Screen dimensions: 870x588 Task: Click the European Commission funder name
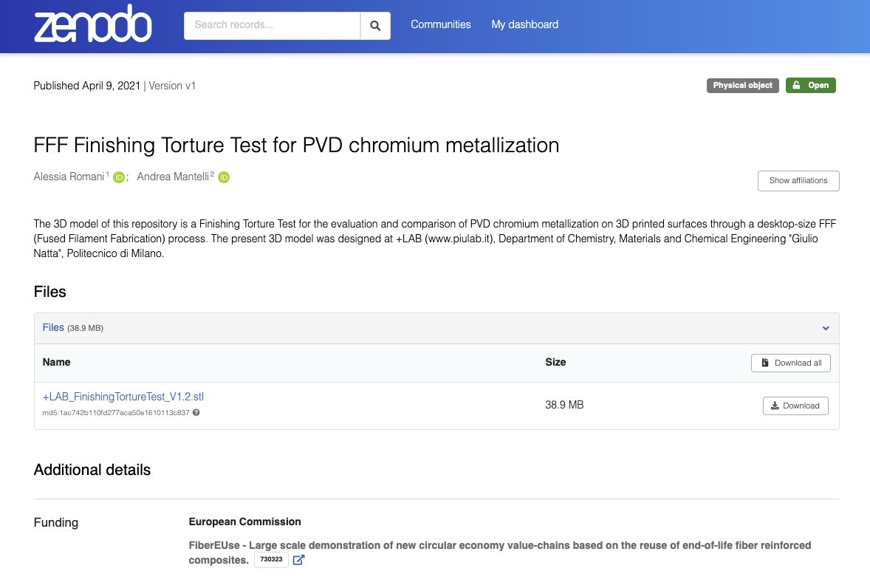click(x=244, y=522)
